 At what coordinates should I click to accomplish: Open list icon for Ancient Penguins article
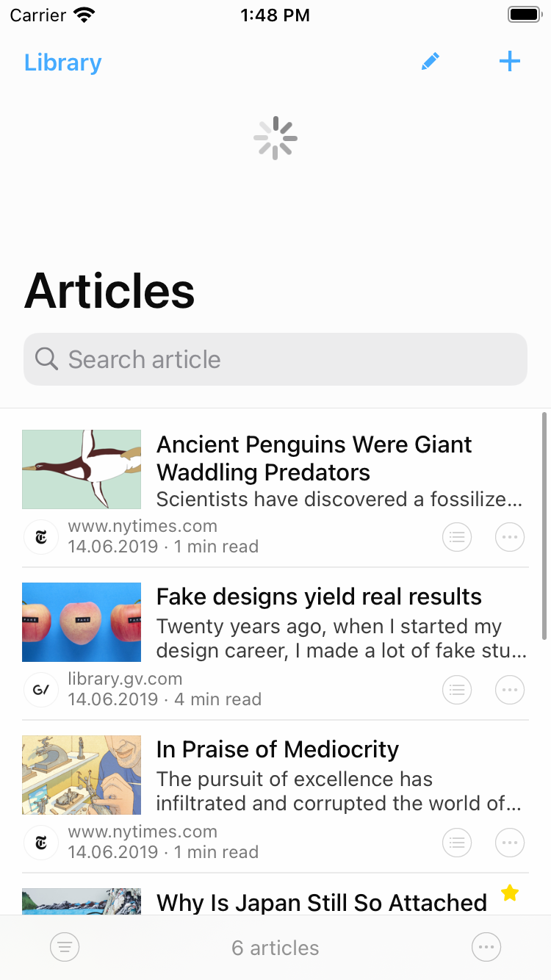coord(457,537)
